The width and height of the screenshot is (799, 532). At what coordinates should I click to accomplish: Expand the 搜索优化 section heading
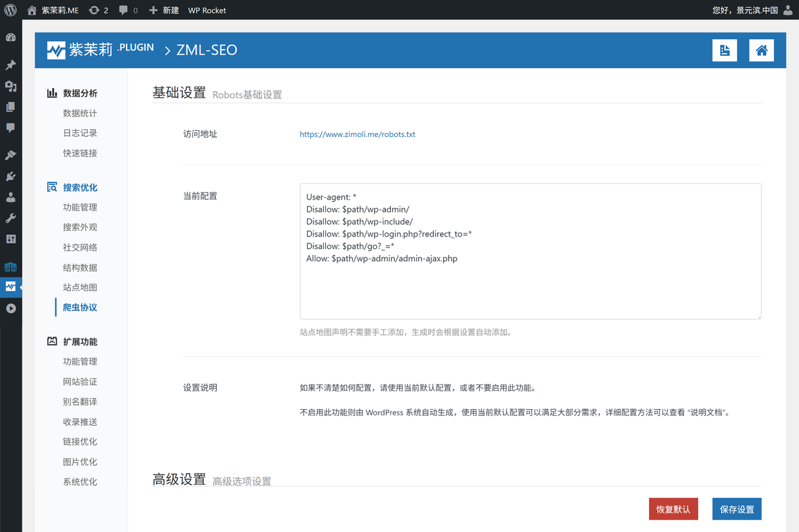80,187
